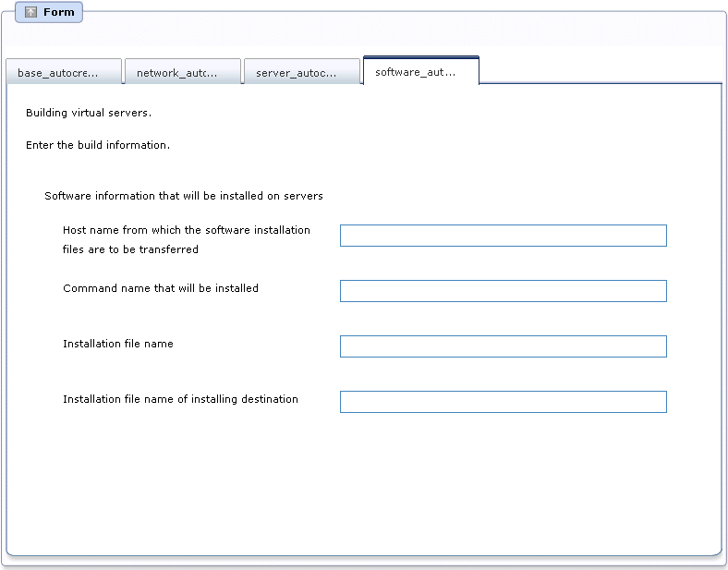This screenshot has height=570, width=728.
Task: Select the server_autoc... tab
Action: (302, 71)
